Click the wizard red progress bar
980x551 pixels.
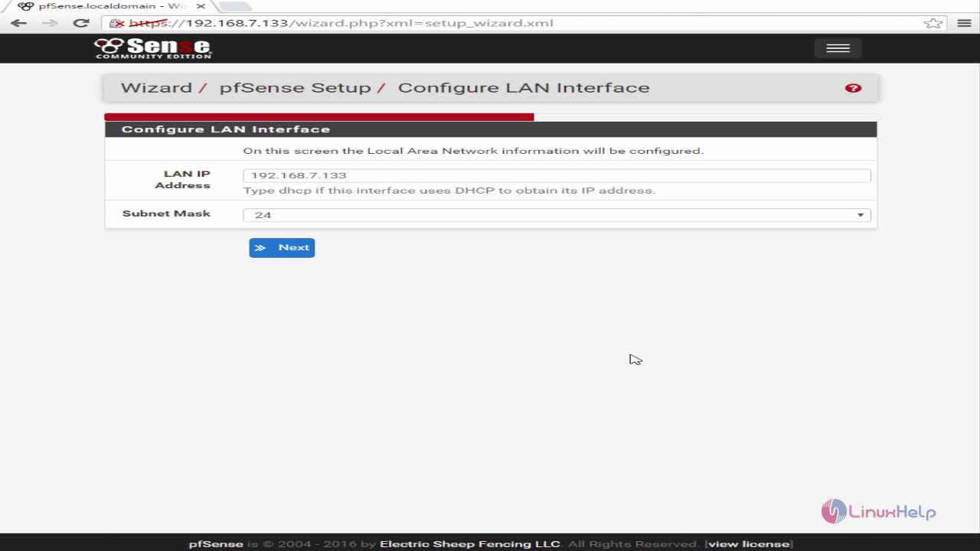tap(319, 117)
